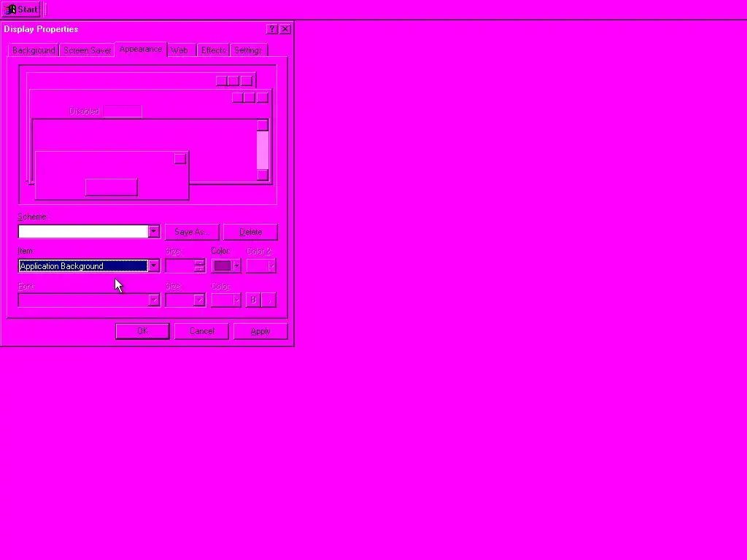The width and height of the screenshot is (747, 560).
Task: Click the OK button
Action: click(142, 331)
